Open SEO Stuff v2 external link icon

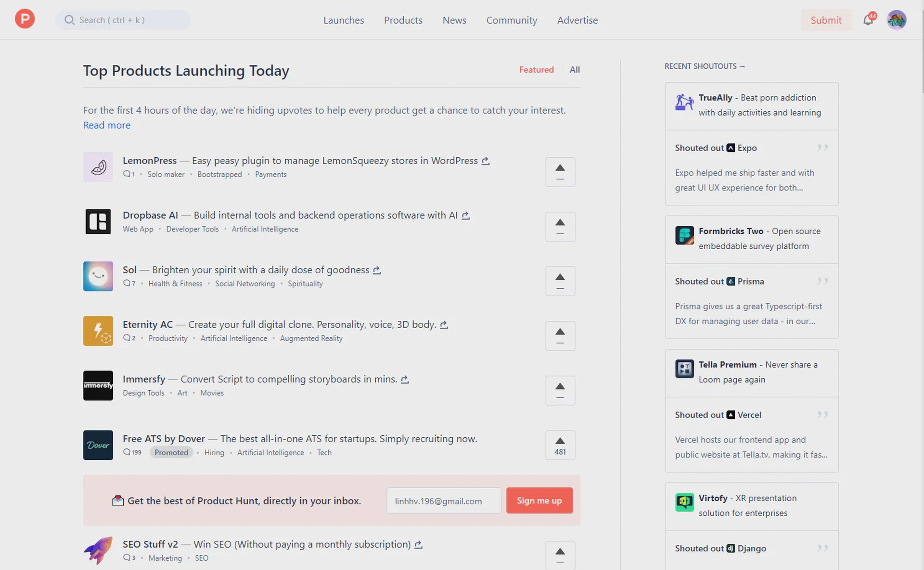[x=418, y=545]
